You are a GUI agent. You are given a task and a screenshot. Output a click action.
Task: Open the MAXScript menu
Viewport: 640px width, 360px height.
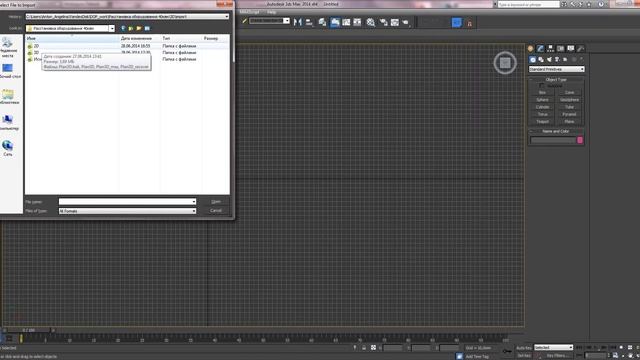tap(249, 12)
